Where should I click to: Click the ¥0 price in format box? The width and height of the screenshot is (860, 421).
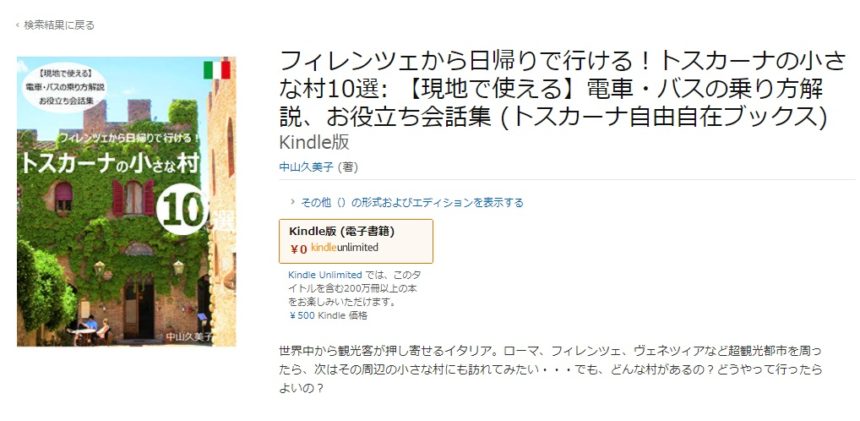tap(299, 249)
